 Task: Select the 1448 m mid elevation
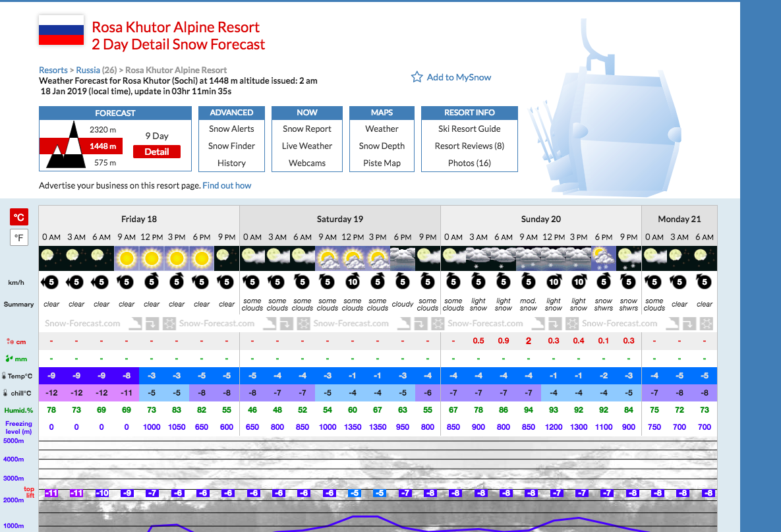103,146
